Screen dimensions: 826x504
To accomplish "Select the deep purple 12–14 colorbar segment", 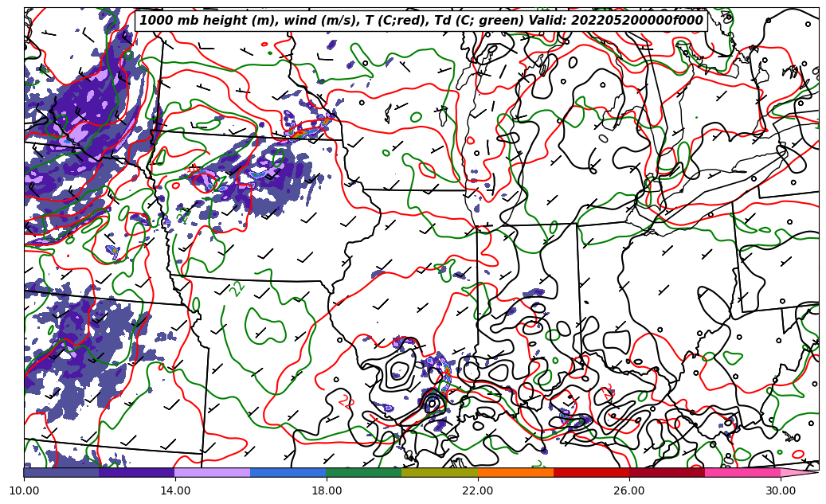I will point(137,472).
